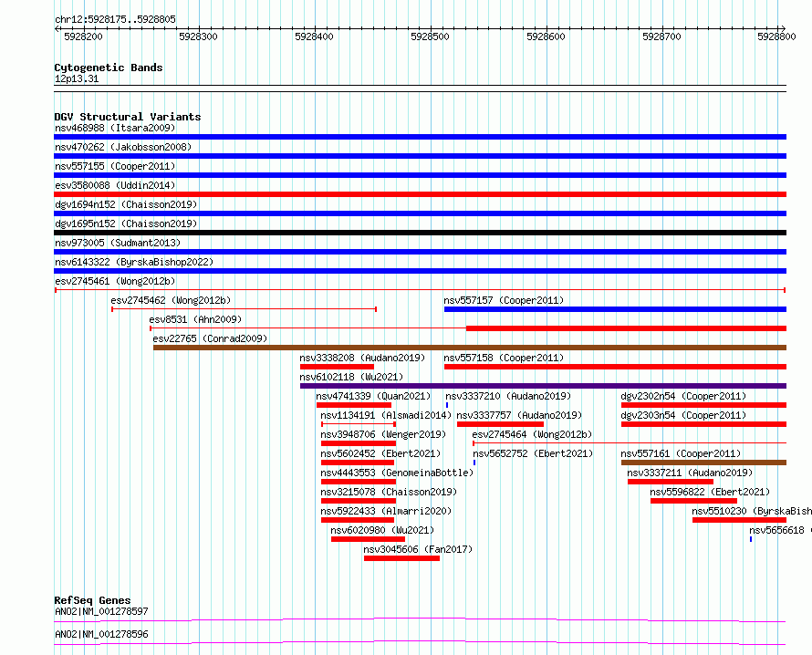
Task: Select nsv557161 (Cooper2011) label
Action: 681,453
